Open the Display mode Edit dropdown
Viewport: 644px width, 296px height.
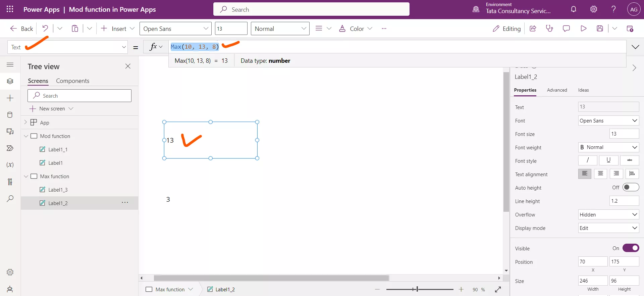608,228
